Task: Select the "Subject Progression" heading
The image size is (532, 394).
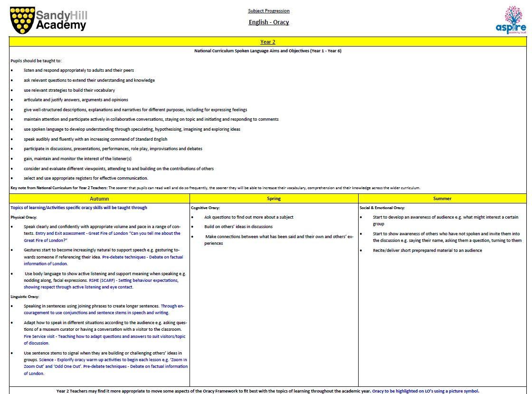Action: pos(269,11)
